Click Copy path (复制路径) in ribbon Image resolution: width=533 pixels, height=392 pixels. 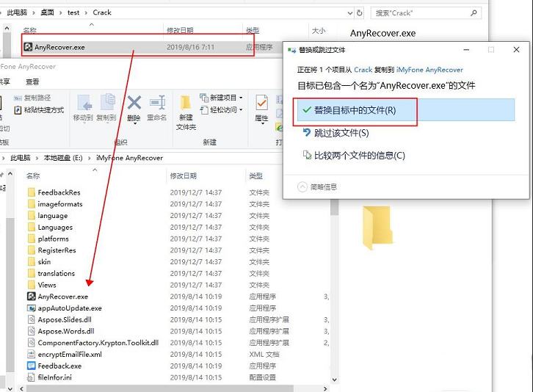click(33, 98)
